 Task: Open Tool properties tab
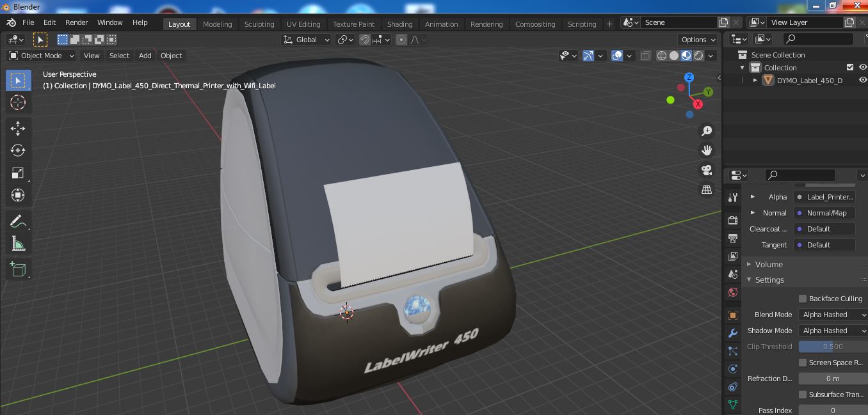(x=733, y=198)
